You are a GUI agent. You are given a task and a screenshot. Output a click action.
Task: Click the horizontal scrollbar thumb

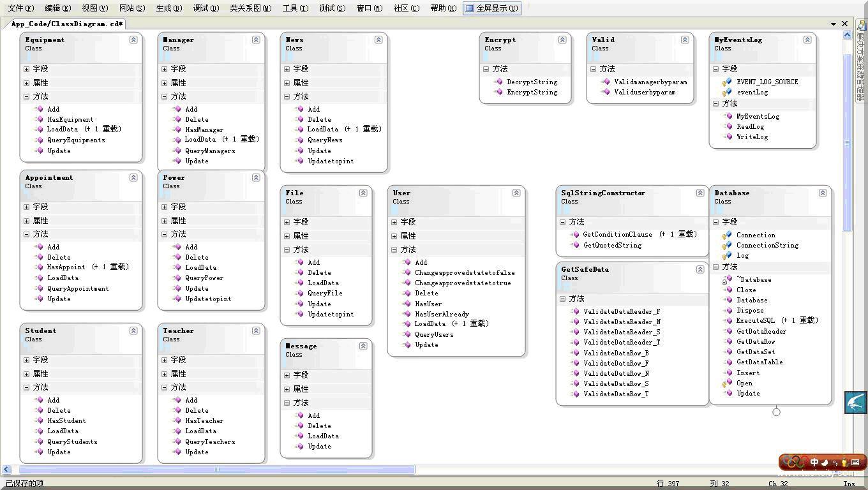217,470
